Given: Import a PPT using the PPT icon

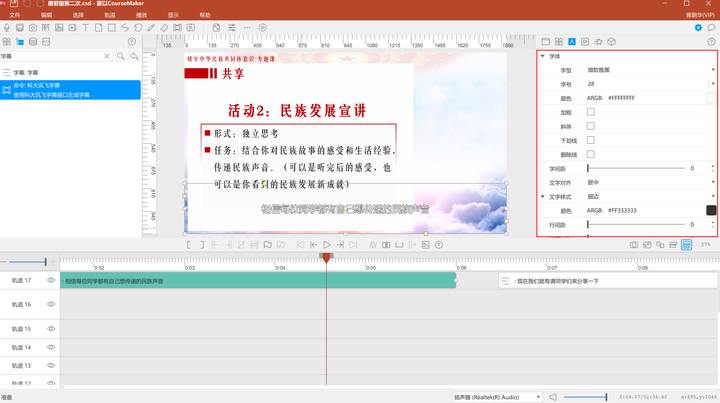Looking at the screenshot, I should (x=46, y=28).
